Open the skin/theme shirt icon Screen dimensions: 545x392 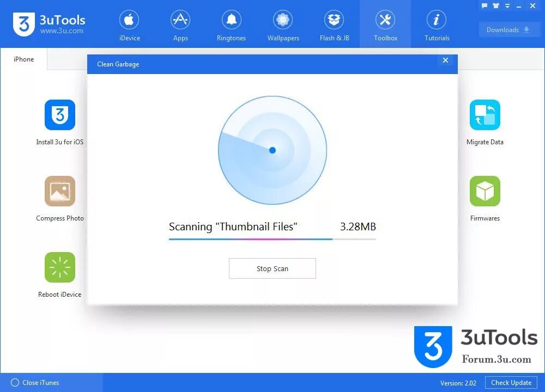496,5
